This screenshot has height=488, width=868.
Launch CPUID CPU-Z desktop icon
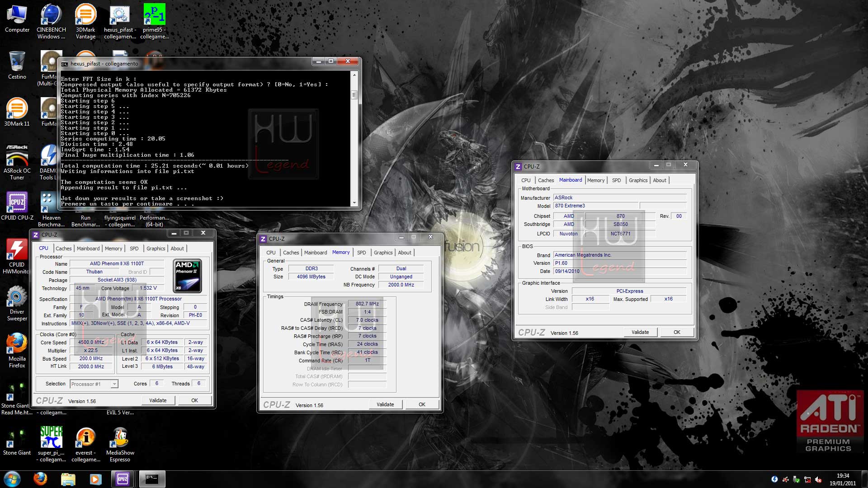pyautogui.click(x=17, y=206)
